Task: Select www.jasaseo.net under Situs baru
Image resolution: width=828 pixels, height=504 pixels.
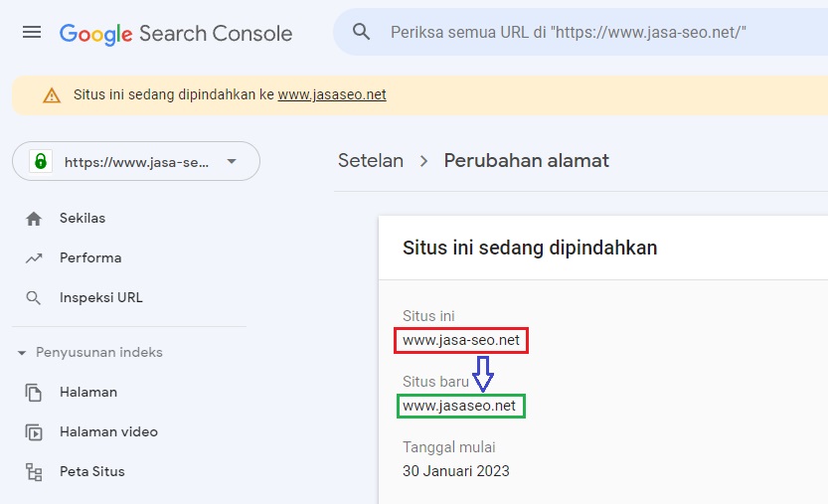Action: tap(459, 406)
